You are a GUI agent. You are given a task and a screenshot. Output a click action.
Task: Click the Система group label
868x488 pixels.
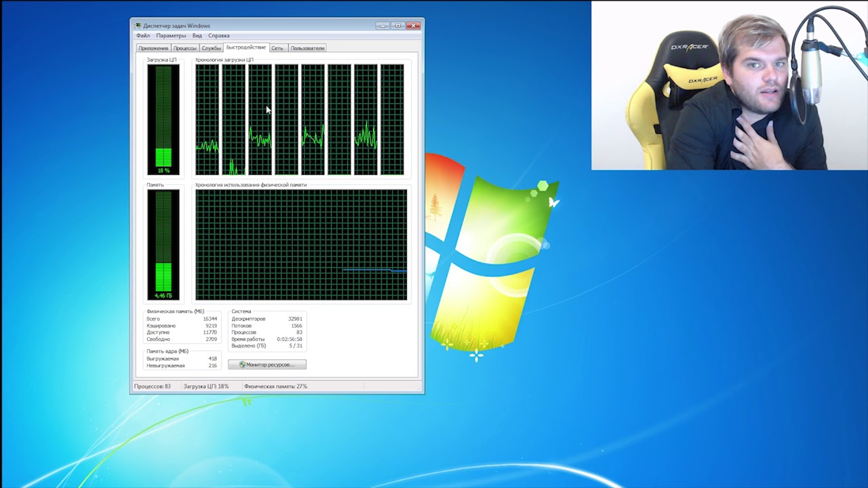click(241, 311)
